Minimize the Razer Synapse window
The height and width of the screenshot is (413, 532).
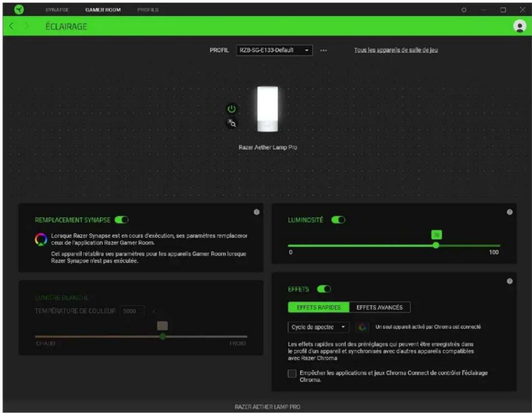[x=483, y=10]
